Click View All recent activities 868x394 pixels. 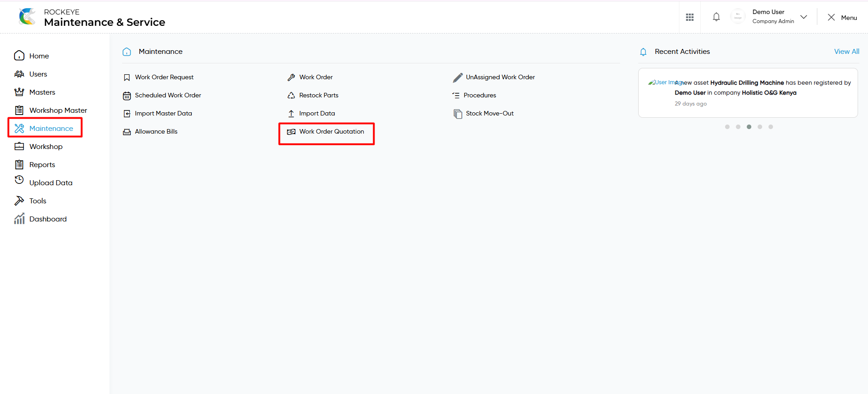point(847,52)
